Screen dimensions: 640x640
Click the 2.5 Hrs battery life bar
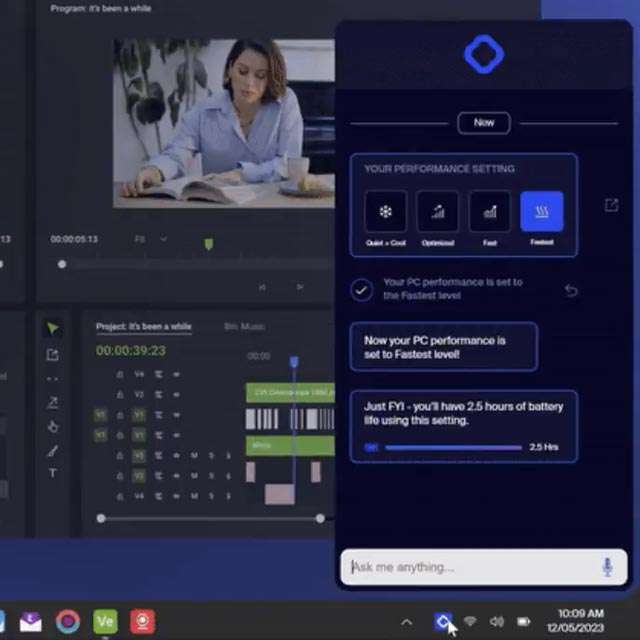point(453,448)
